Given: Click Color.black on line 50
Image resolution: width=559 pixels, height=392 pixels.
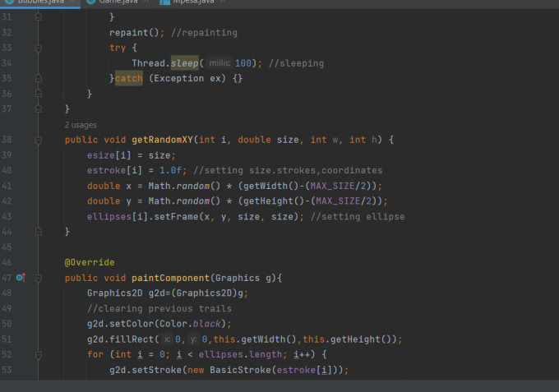Looking at the screenshot, I should tap(190, 324).
